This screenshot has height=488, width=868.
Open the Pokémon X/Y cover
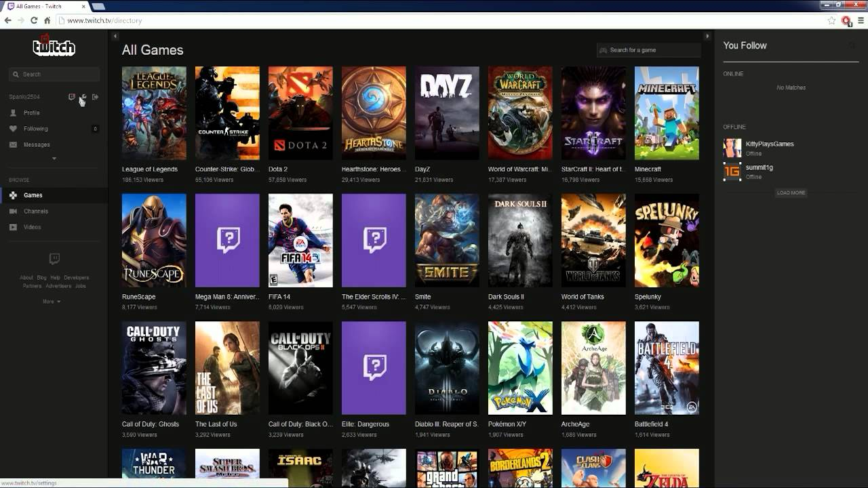tap(520, 368)
